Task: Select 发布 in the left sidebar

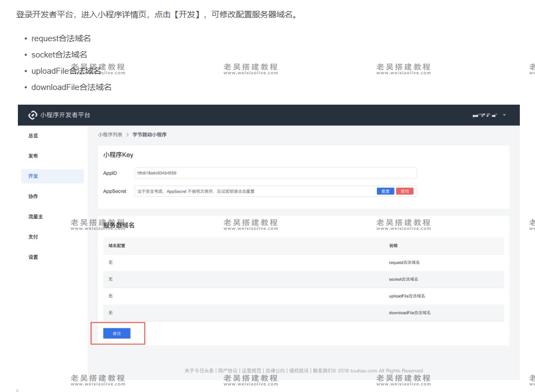Action: pos(33,156)
